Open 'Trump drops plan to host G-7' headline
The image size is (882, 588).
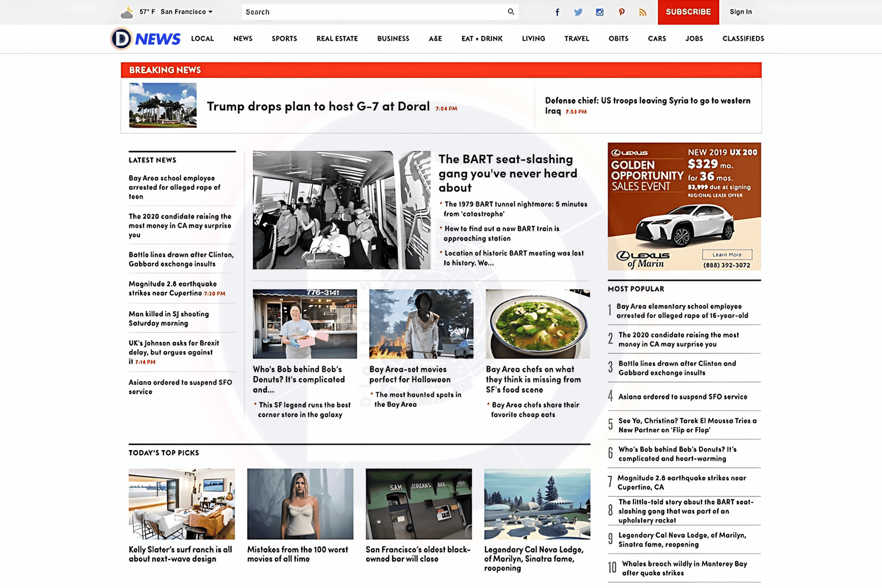318,106
